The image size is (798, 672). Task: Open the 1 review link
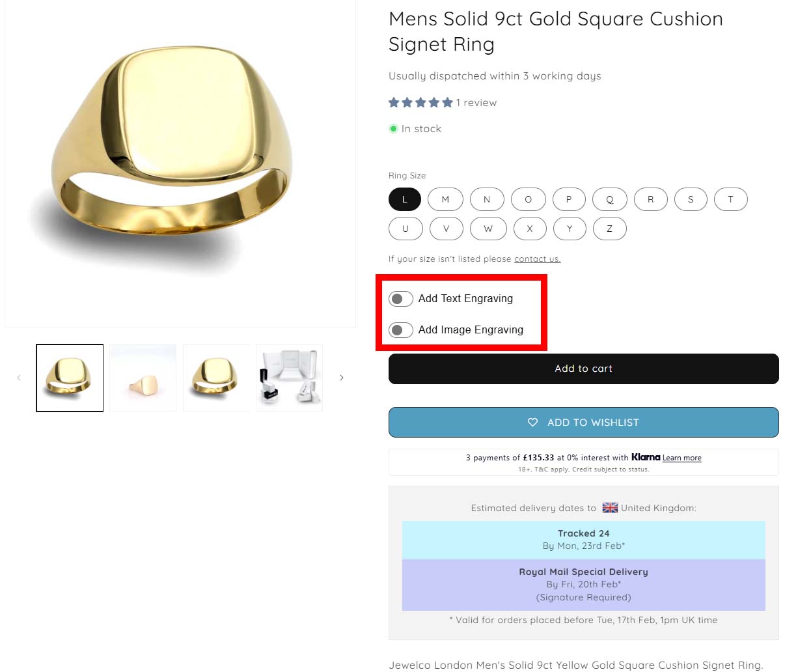click(x=476, y=103)
